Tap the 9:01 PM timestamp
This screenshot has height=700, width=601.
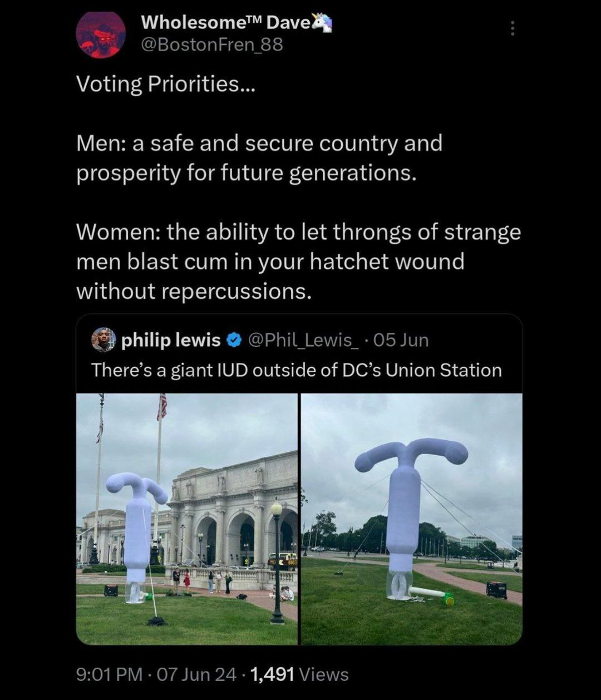109,674
